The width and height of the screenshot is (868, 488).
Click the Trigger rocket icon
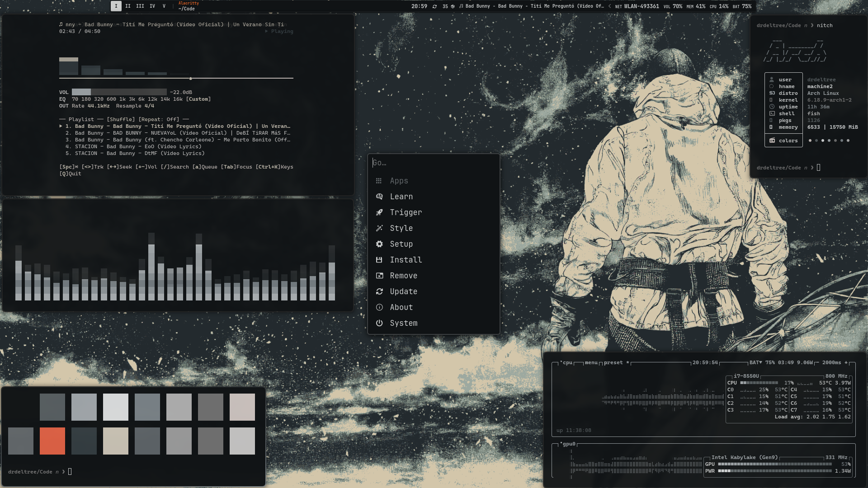click(x=379, y=212)
